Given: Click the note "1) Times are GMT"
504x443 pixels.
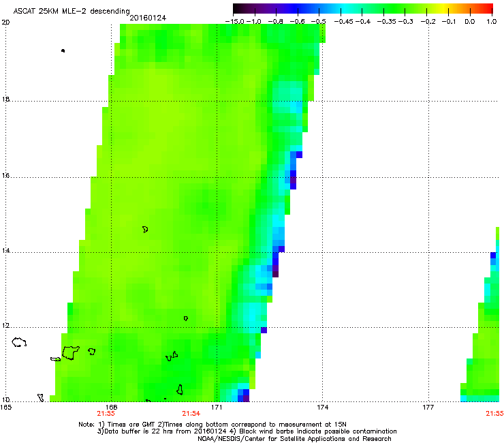Looking at the screenshot, I should click(x=127, y=425).
